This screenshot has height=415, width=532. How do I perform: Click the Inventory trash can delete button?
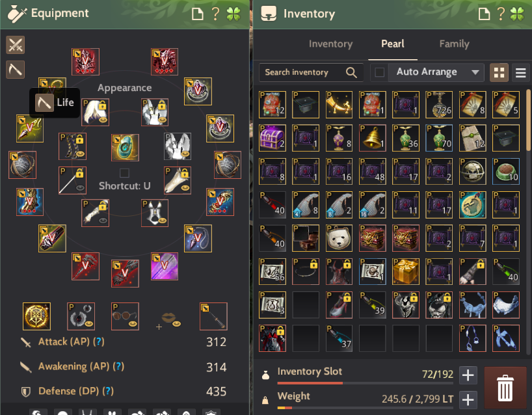(x=505, y=388)
